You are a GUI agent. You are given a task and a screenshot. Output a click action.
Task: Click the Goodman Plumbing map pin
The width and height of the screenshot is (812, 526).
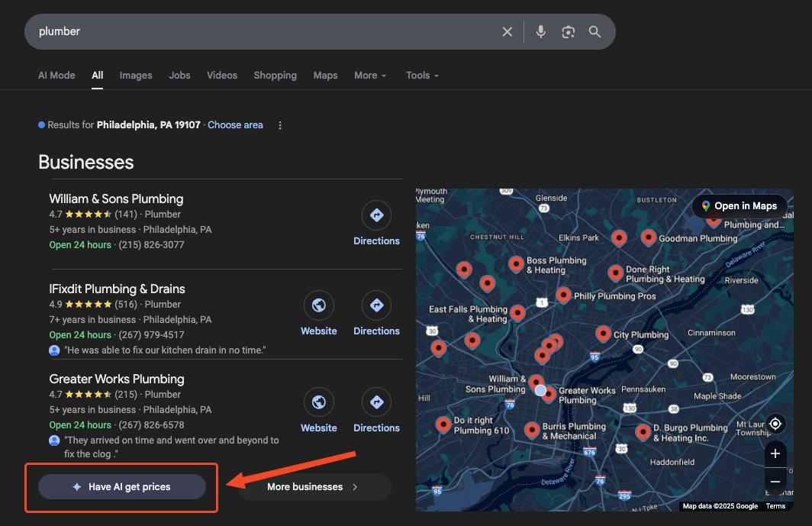(x=649, y=237)
